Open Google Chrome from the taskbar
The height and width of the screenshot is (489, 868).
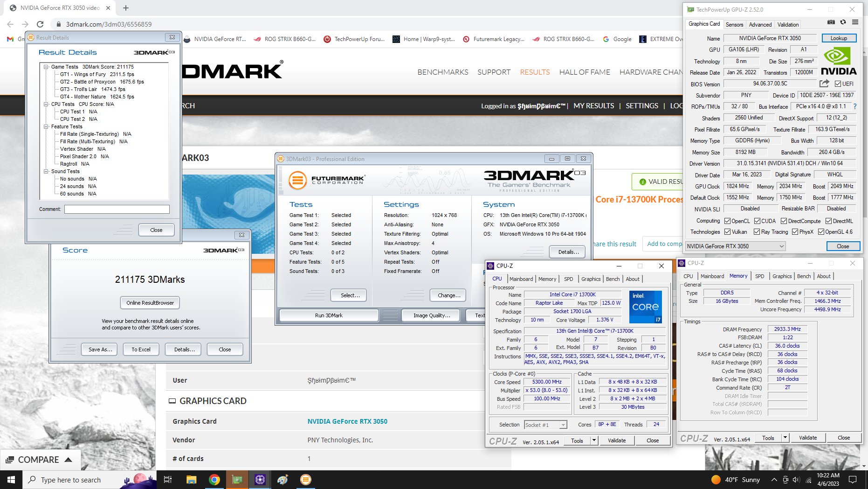214,480
